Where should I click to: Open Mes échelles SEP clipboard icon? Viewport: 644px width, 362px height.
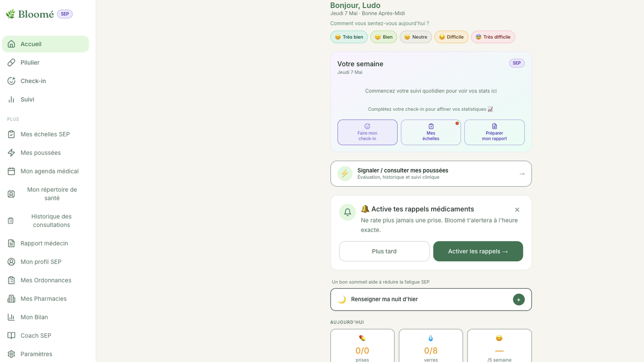pos(11,134)
